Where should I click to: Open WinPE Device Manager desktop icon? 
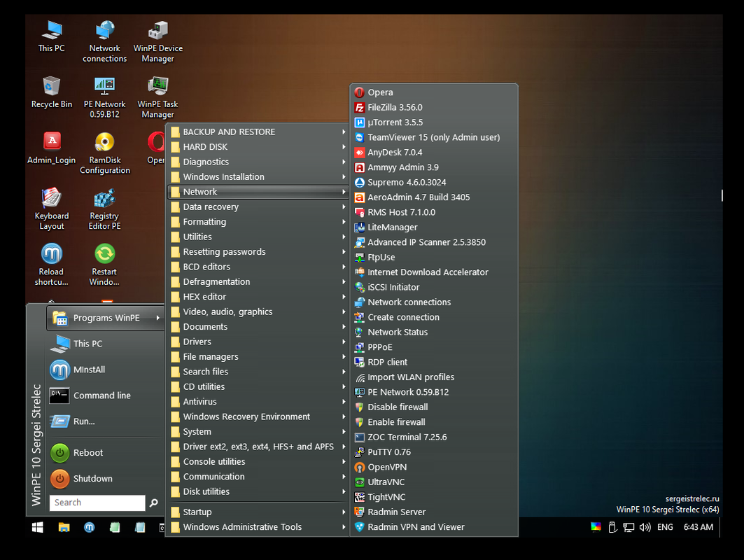[x=158, y=42]
